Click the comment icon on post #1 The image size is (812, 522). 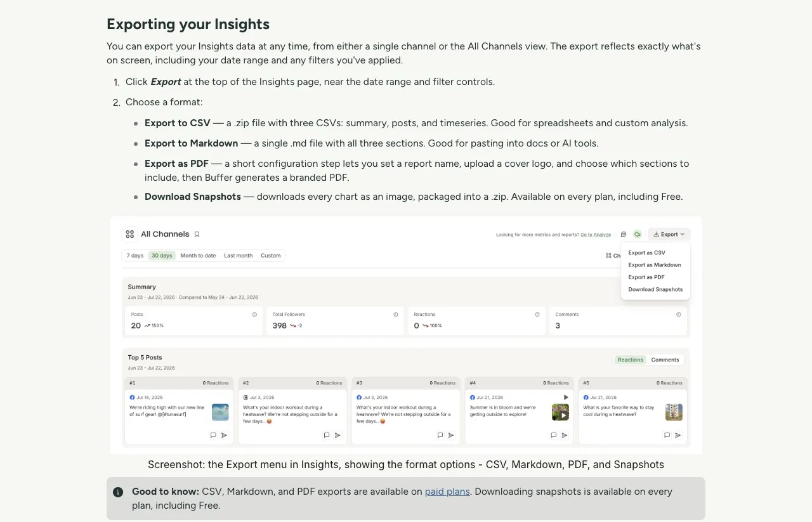click(213, 435)
